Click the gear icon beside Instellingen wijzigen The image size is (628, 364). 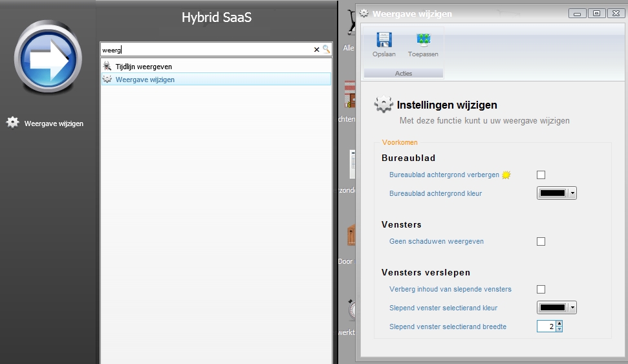point(384,105)
